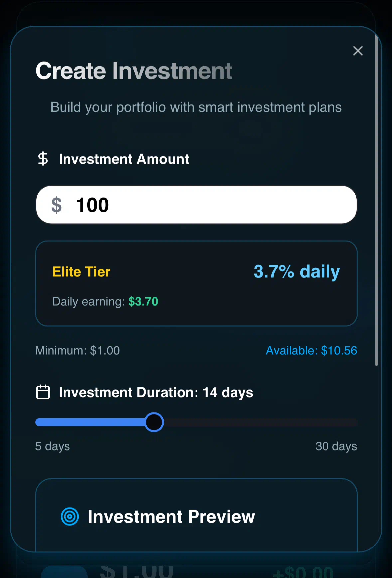
Task: Click the Investment Preview heading
Action: pos(171,516)
